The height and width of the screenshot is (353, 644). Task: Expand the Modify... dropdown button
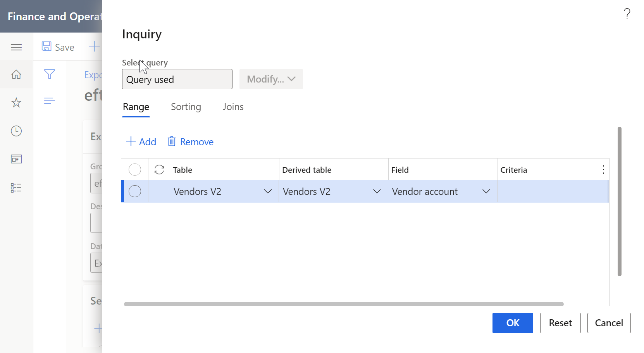click(271, 79)
